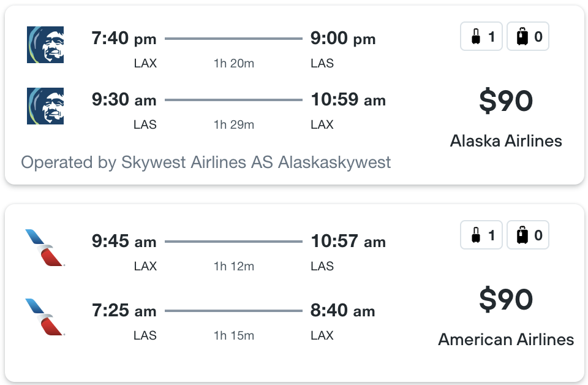
Task: Click Alaska Airlines logo on 7:40 pm flight
Action: [45, 45]
